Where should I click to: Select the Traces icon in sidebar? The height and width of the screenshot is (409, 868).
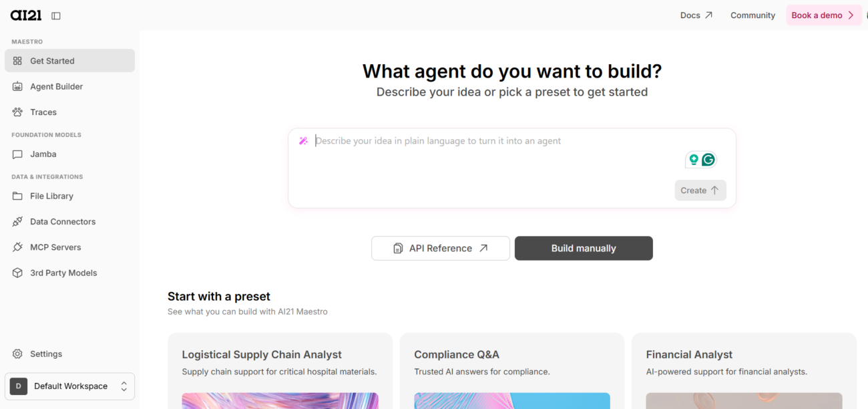coord(17,112)
